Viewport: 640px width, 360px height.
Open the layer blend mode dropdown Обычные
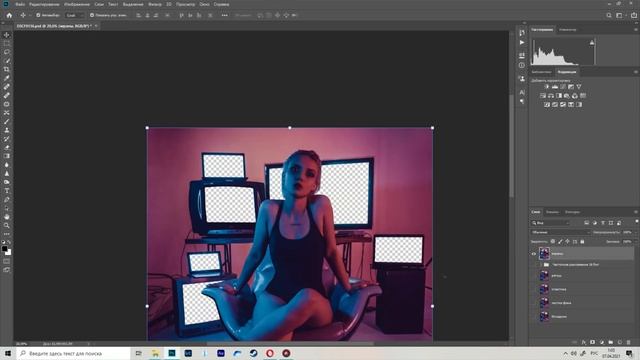(x=561, y=232)
